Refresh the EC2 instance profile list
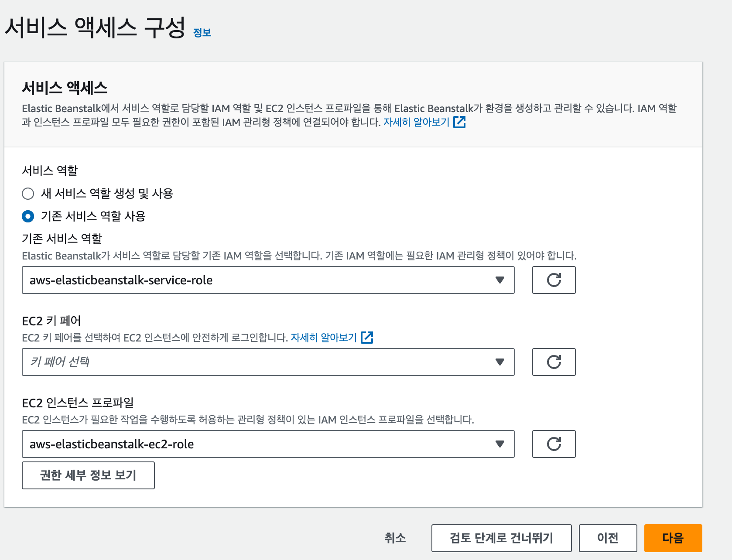 tap(554, 444)
